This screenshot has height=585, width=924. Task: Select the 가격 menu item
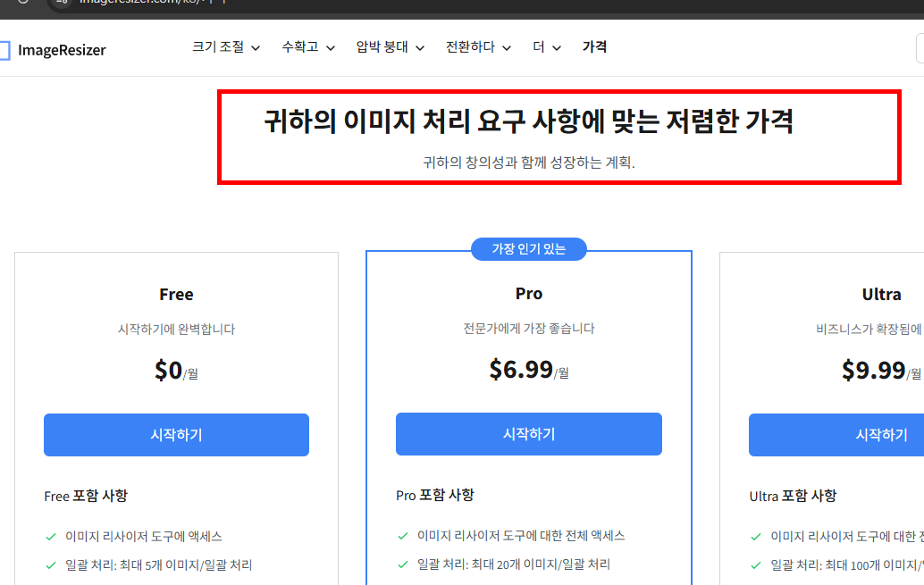(x=594, y=47)
